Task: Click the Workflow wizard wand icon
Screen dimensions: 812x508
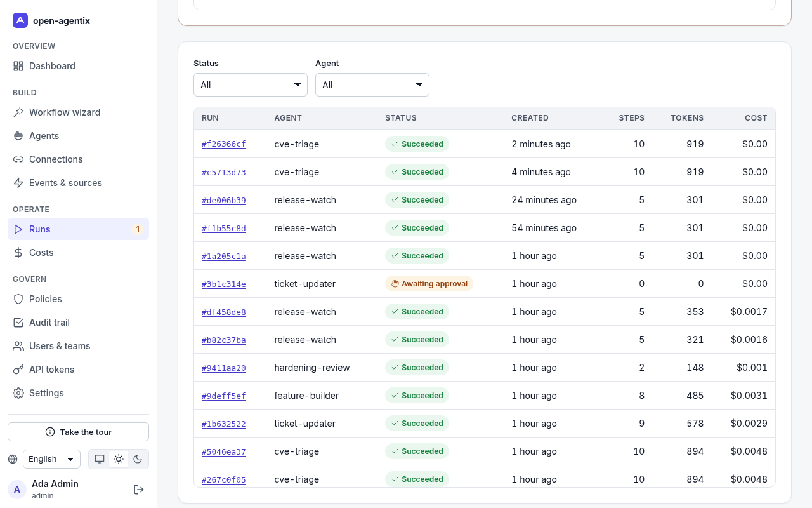Action: click(18, 112)
